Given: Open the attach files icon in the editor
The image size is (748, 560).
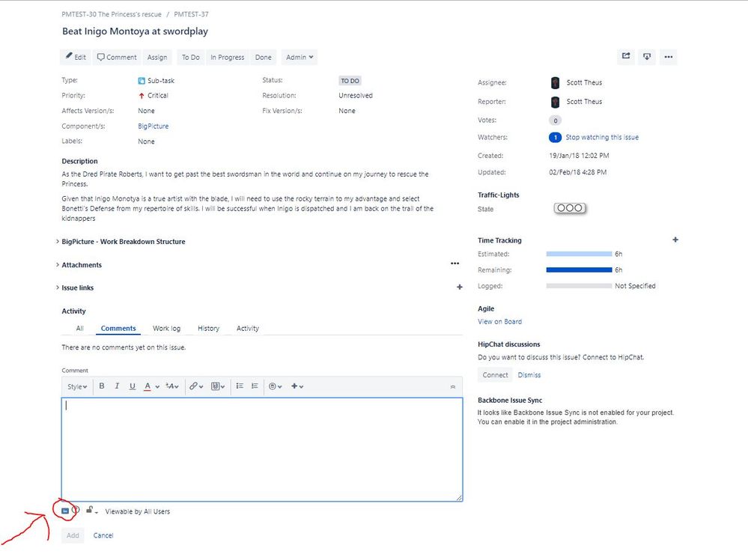Looking at the screenshot, I should pyautogui.click(x=216, y=386).
